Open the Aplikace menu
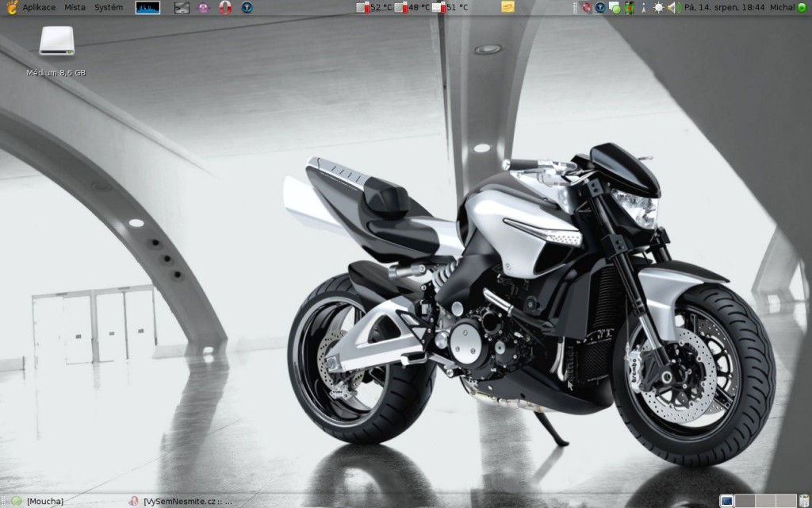The image size is (812, 508). [x=39, y=7]
